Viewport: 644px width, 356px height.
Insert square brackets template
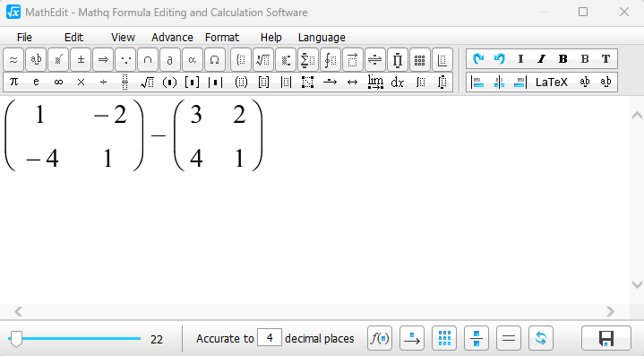193,82
